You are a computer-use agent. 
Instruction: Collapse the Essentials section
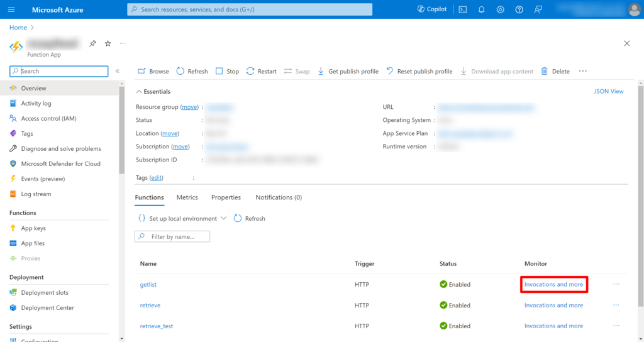153,92
